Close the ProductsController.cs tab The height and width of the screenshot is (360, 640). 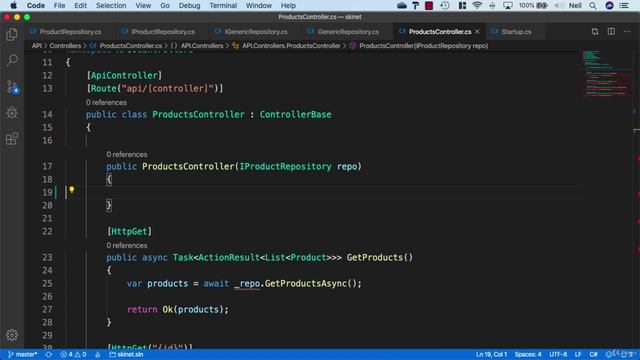pyautogui.click(x=477, y=31)
